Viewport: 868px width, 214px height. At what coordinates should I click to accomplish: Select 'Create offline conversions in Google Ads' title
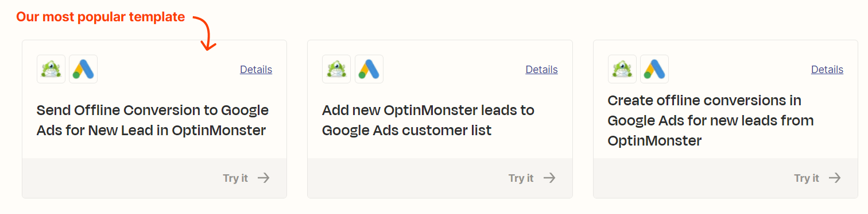click(711, 120)
